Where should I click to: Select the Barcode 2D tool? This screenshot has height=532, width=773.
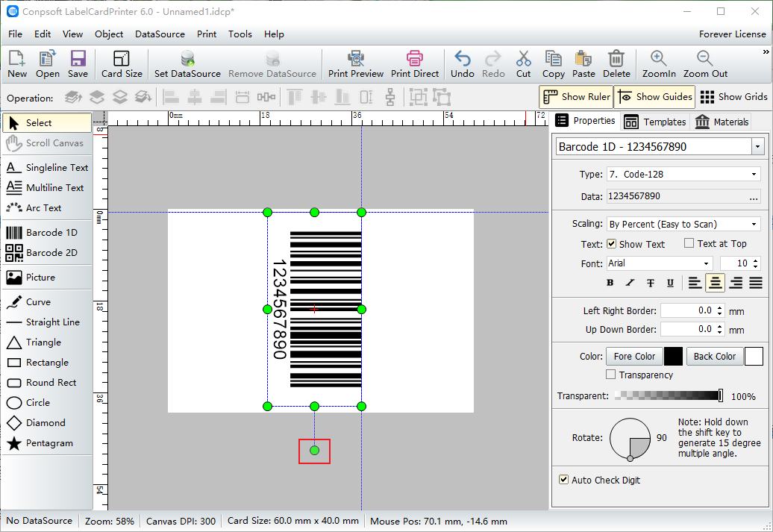pos(47,252)
